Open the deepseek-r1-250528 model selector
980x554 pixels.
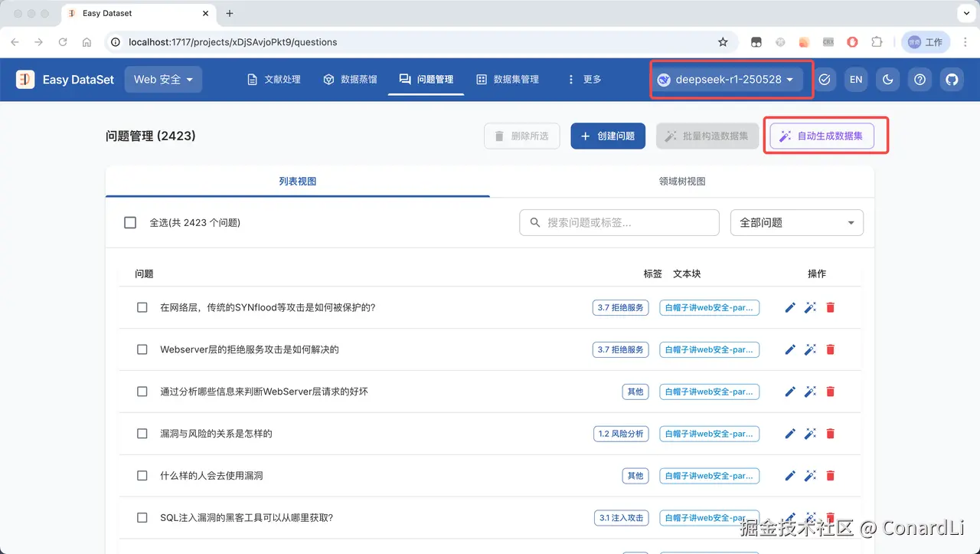727,79
